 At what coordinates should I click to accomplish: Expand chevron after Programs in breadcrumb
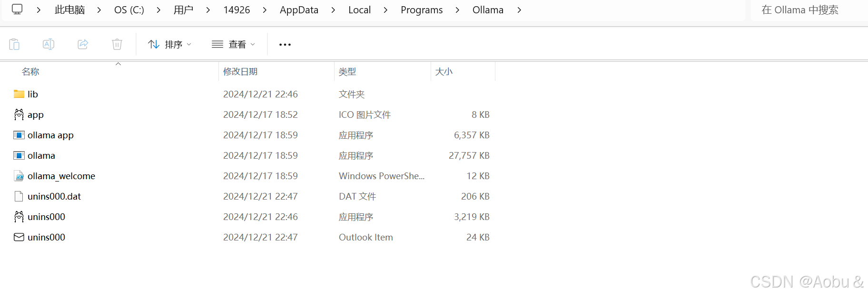[457, 10]
